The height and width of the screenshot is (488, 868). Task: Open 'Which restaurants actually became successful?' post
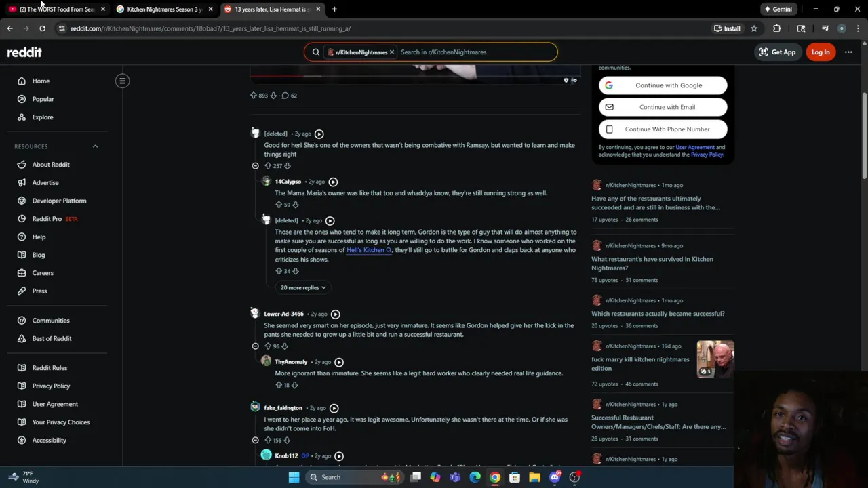pos(658,314)
